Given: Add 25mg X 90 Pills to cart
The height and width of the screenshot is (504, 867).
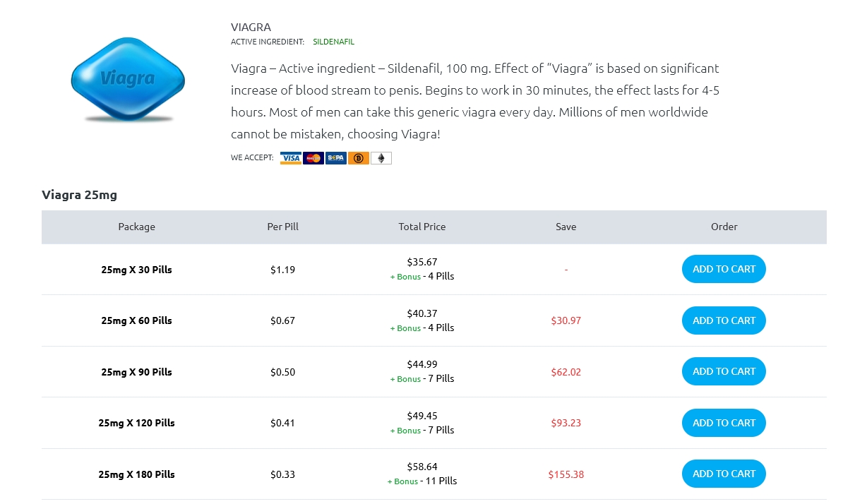Looking at the screenshot, I should pos(724,371).
